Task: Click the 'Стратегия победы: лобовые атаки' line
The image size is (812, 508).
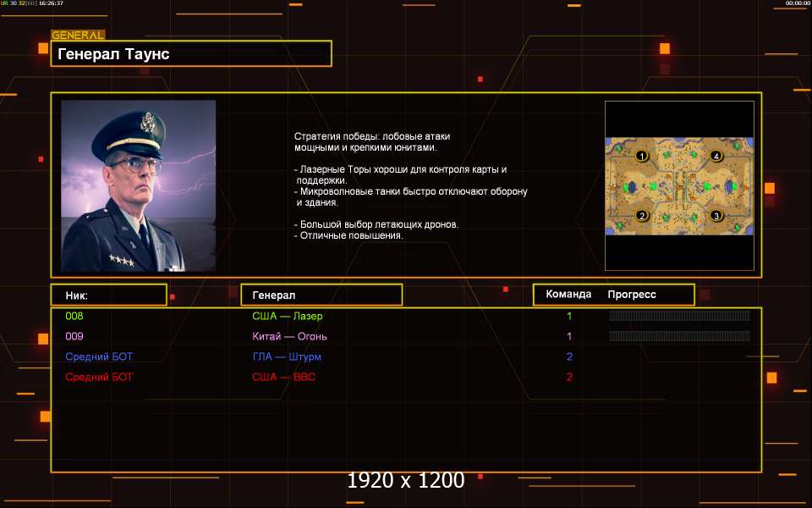Action: click(x=372, y=136)
